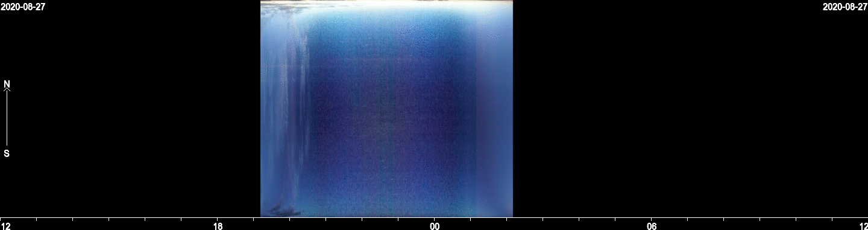Select the N north direction label
The width and height of the screenshot is (868, 230).
pos(7,84)
